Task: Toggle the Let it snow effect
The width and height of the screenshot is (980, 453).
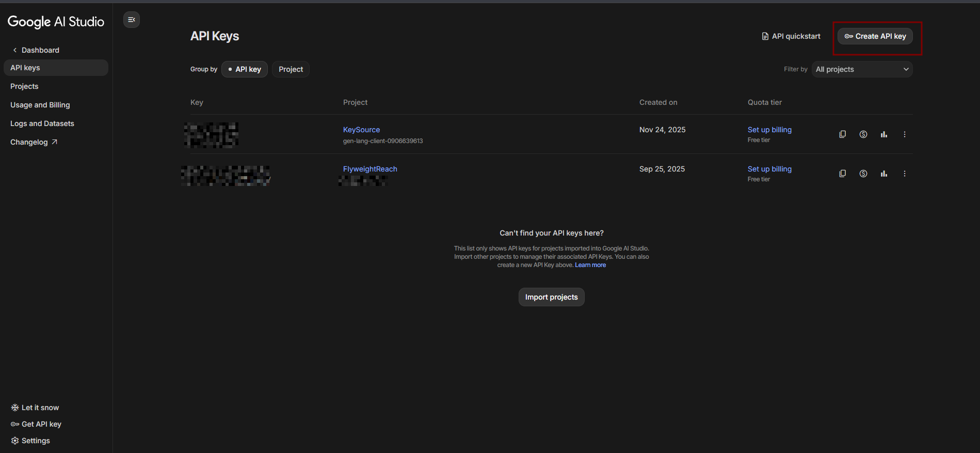Action: (35, 408)
